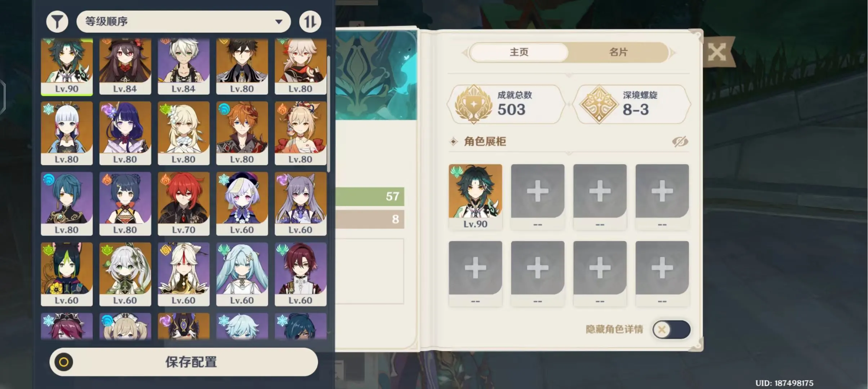This screenshot has height=389, width=868.
Task: Select the Lv.70 red-haired Diluc portrait
Action: (183, 204)
